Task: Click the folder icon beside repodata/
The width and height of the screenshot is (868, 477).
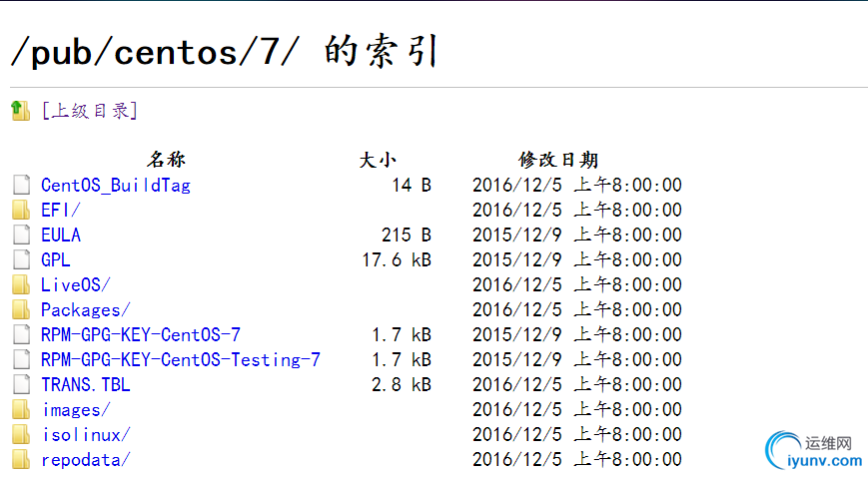Action: tap(21, 460)
